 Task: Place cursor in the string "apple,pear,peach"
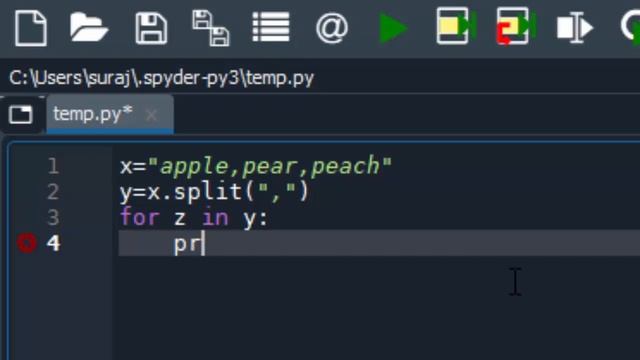(270, 166)
